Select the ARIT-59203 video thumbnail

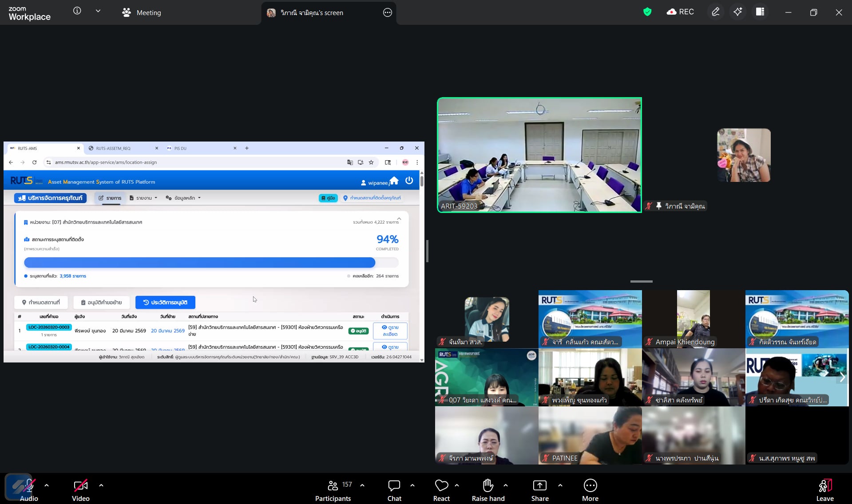pyautogui.click(x=539, y=155)
